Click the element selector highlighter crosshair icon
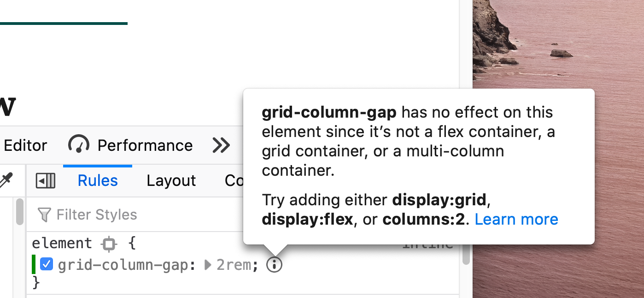Image resolution: width=644 pixels, height=298 pixels. point(109,244)
